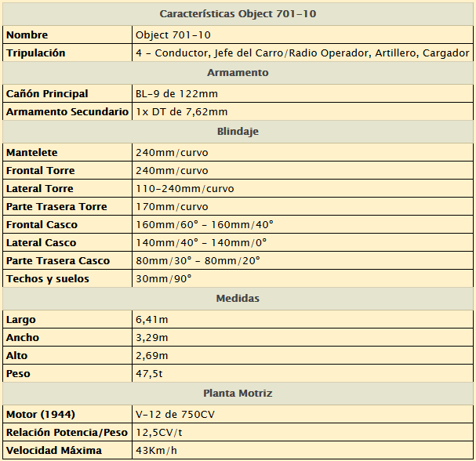Select the 'Alto' row label
This screenshot has height=461, width=476.
coord(17,355)
